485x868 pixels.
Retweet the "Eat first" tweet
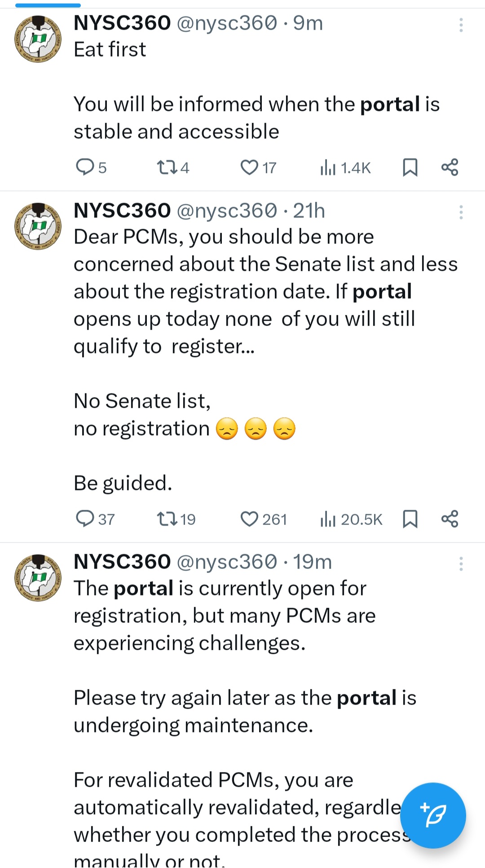pyautogui.click(x=167, y=167)
